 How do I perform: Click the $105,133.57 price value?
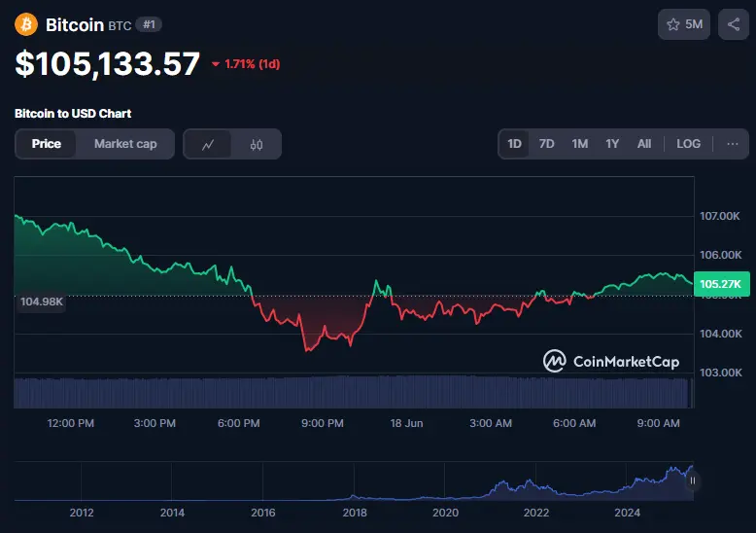(x=108, y=64)
